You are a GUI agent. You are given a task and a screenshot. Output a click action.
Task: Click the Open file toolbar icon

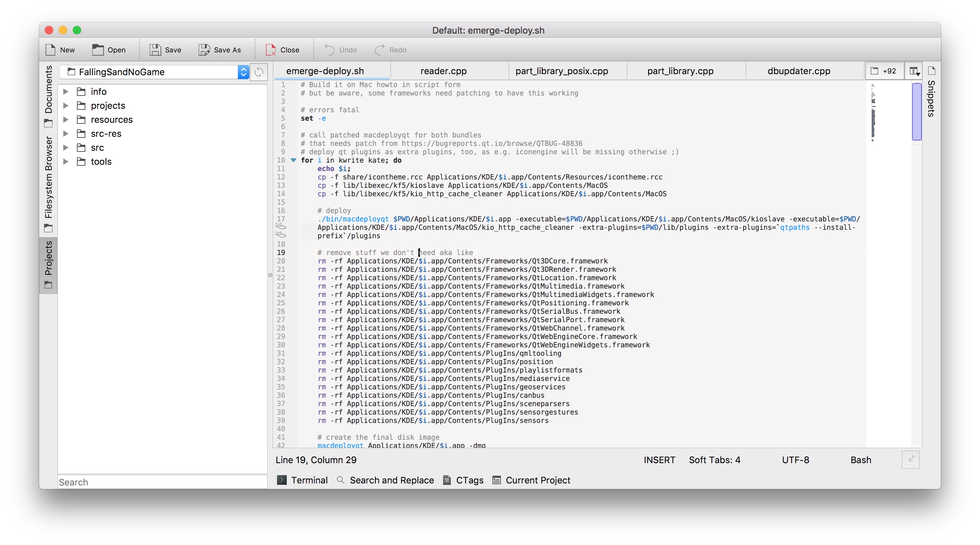[98, 50]
